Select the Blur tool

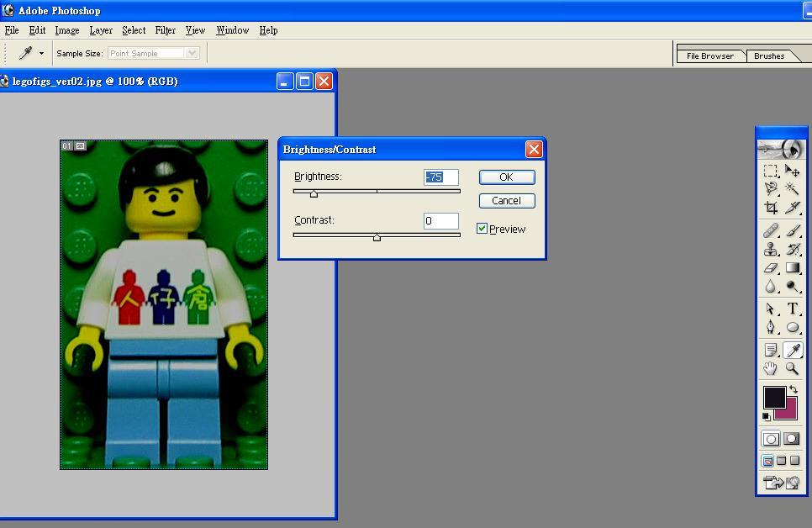771,287
